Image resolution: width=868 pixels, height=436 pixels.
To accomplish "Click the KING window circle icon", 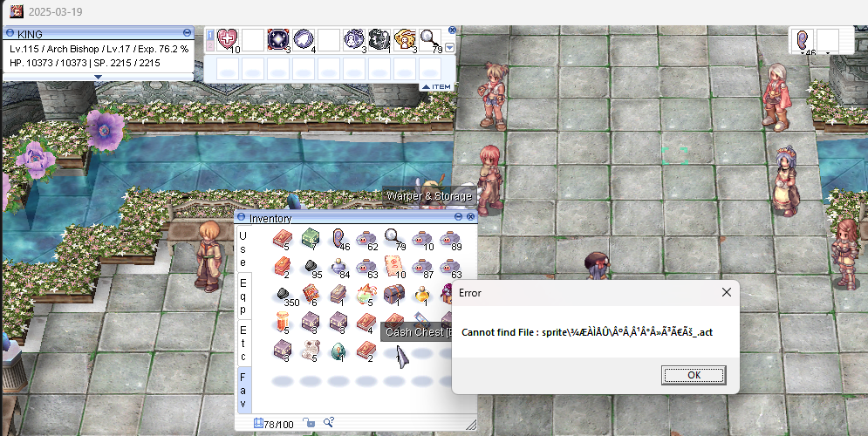I will (x=10, y=33).
